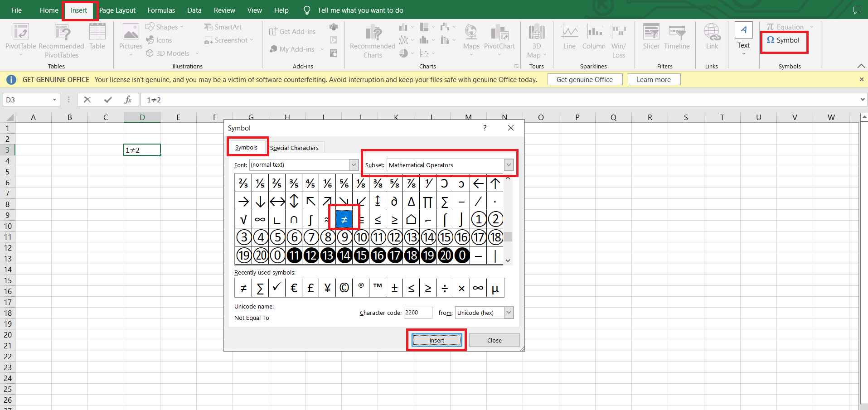
Task: Expand the Shapes dropdown
Action: 182,27
